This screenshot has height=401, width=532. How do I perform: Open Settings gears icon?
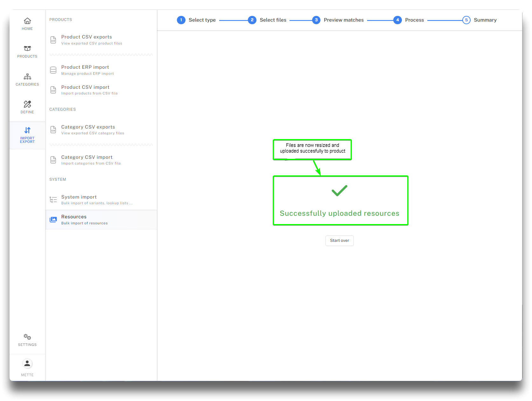(27, 337)
